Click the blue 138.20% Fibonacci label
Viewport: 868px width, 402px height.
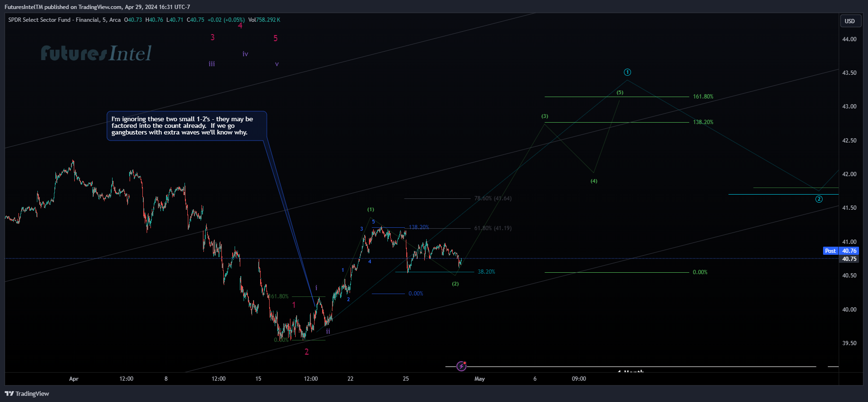point(419,227)
